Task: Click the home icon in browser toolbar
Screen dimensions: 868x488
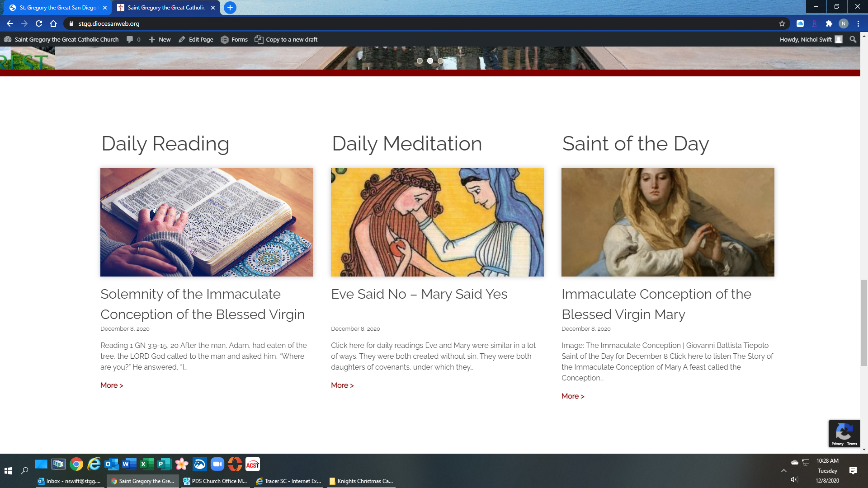Action: [x=53, y=23]
